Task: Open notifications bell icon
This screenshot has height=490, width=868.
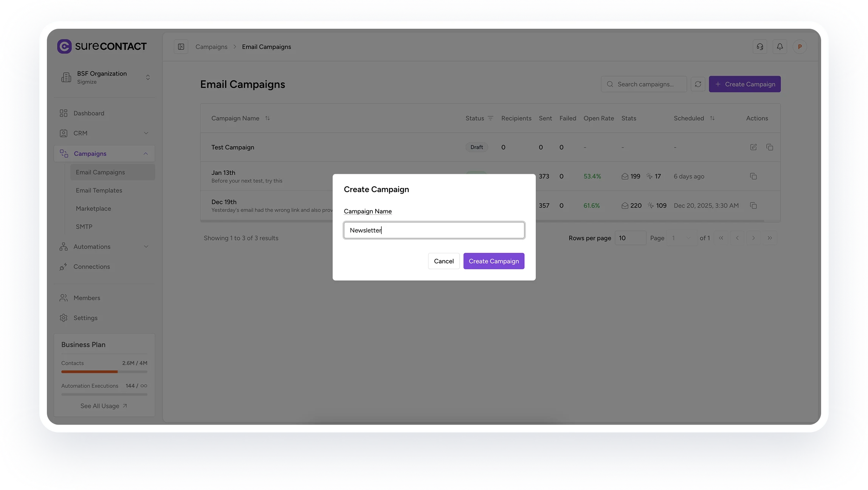Action: pos(780,47)
